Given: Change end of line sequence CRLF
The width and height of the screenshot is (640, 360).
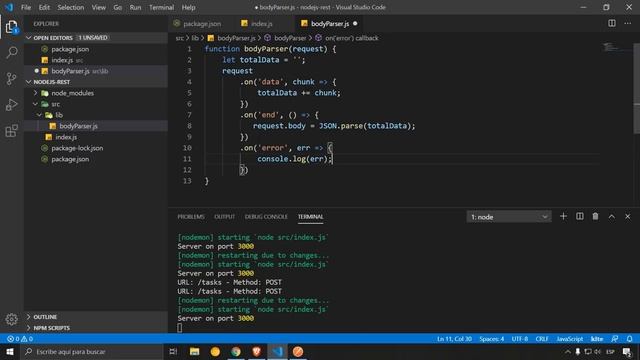Looking at the screenshot, I should coord(542,339).
